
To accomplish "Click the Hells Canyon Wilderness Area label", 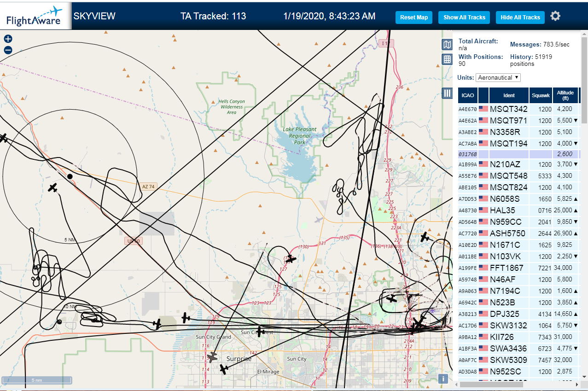I will (232, 107).
